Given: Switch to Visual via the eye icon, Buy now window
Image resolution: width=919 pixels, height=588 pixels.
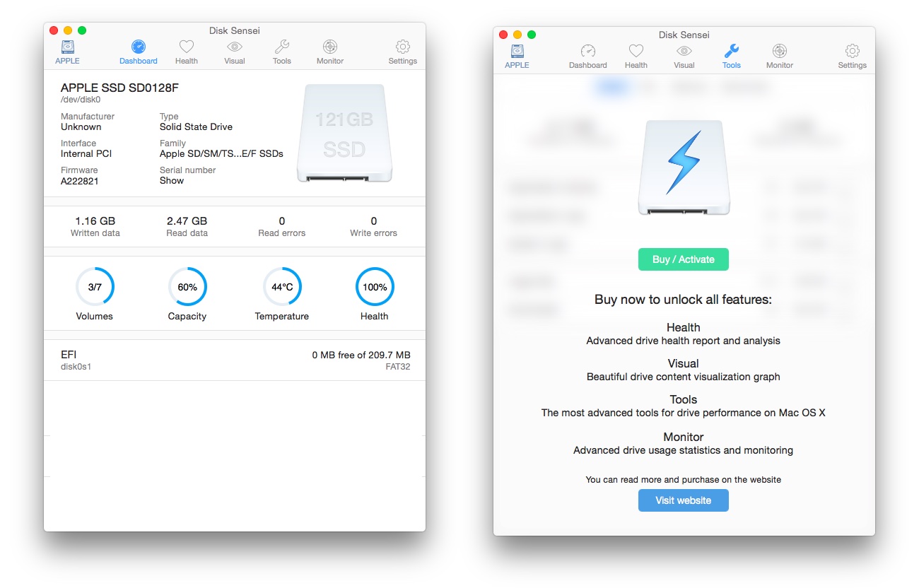Looking at the screenshot, I should tap(684, 52).
